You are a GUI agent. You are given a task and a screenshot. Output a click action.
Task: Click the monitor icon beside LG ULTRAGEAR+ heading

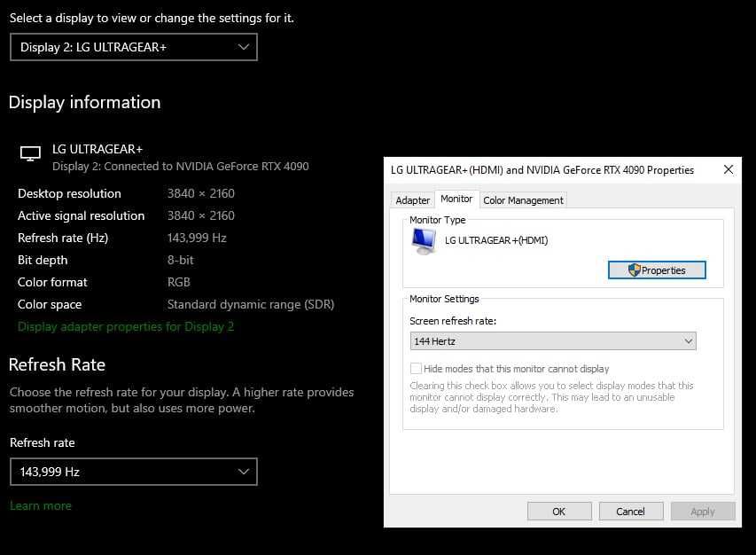click(30, 154)
